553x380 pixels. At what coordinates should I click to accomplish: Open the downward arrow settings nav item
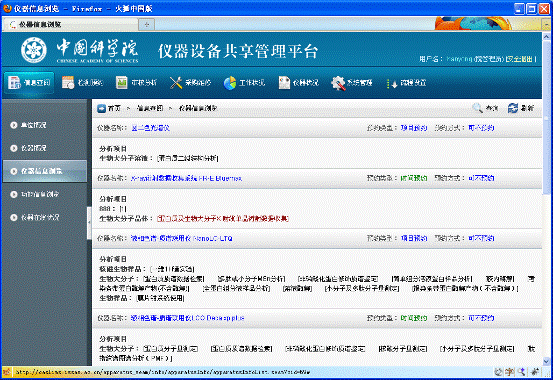coord(406,83)
